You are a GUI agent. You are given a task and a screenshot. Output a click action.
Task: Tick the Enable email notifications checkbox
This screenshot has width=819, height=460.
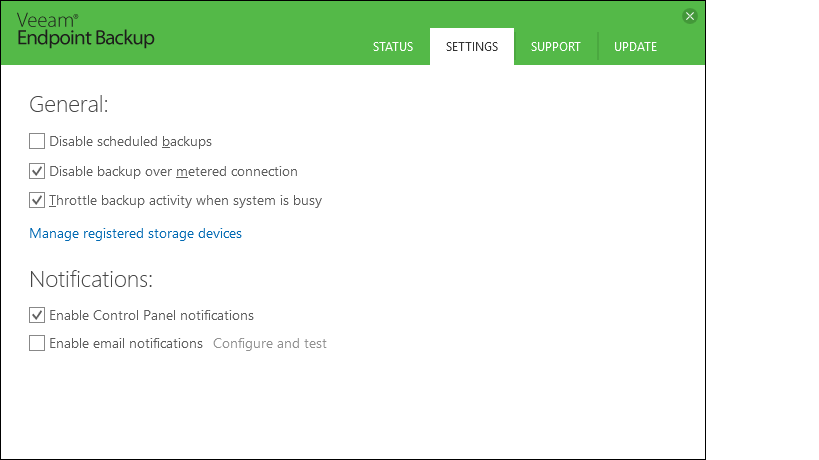[x=37, y=343]
